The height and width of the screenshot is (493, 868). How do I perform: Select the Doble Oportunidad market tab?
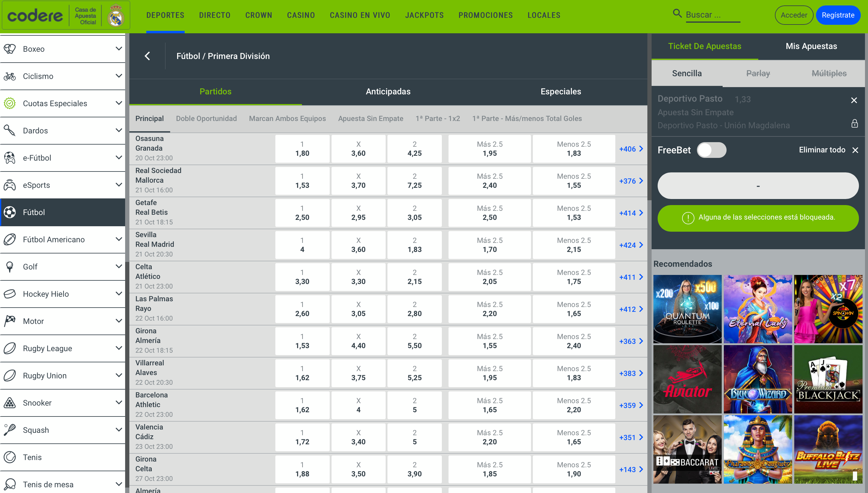coord(206,119)
